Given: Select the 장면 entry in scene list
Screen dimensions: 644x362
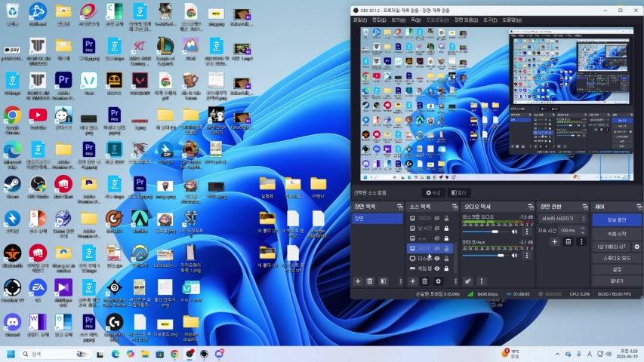Looking at the screenshot, I should pos(377,219).
